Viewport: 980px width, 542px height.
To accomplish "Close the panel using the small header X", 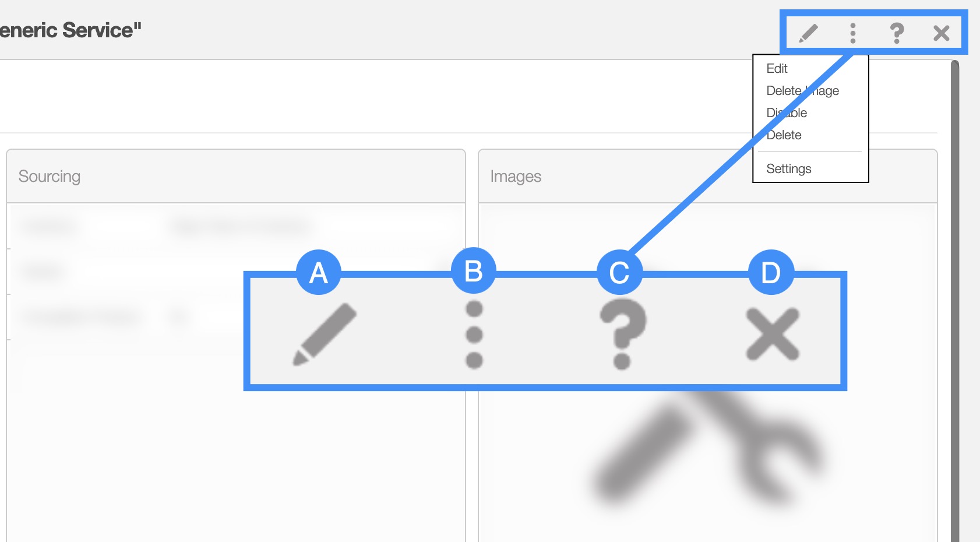I will click(x=941, y=33).
